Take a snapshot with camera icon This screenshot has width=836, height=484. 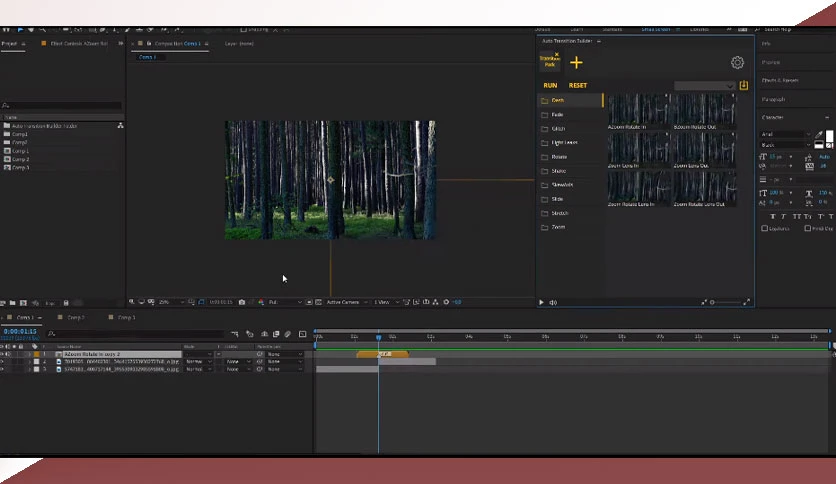(242, 302)
